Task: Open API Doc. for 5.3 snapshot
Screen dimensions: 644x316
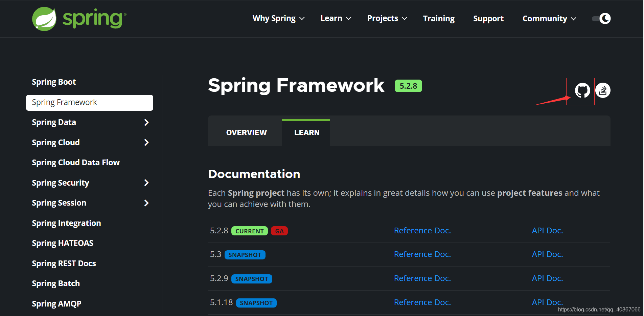Action: click(547, 254)
